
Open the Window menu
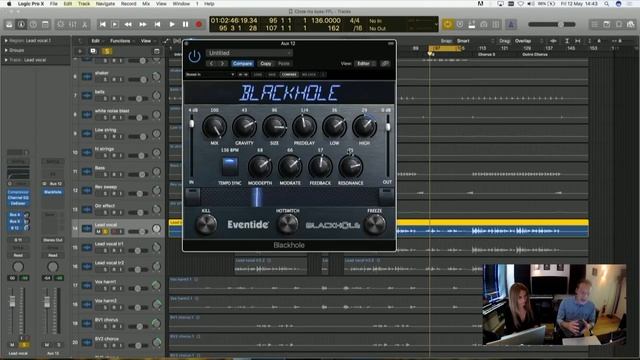181,4
